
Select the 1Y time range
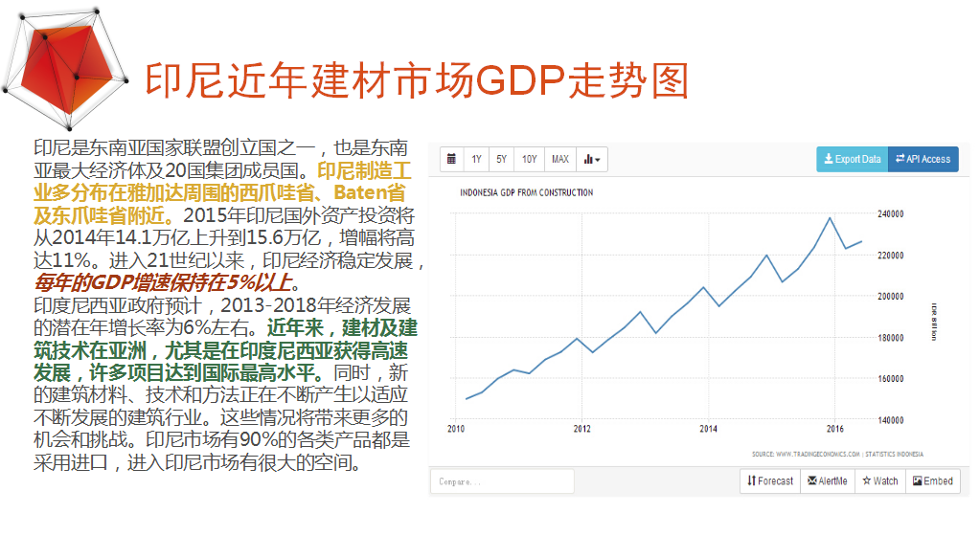[476, 159]
